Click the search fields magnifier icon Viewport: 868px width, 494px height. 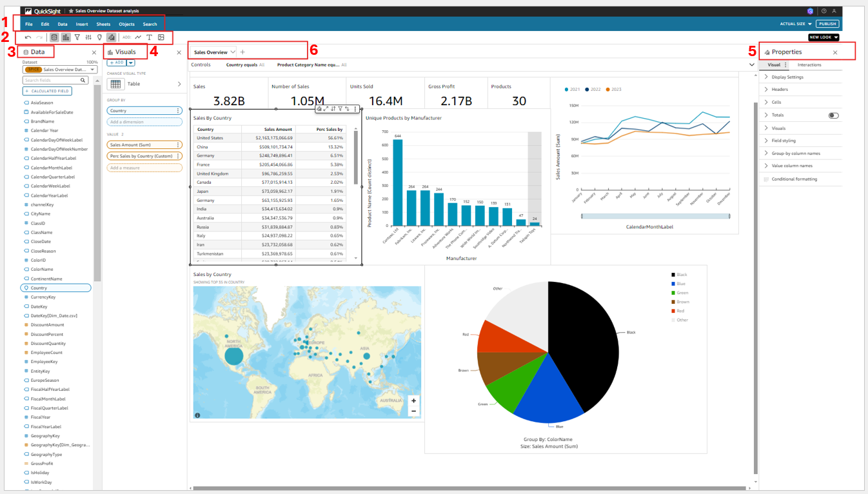(83, 81)
